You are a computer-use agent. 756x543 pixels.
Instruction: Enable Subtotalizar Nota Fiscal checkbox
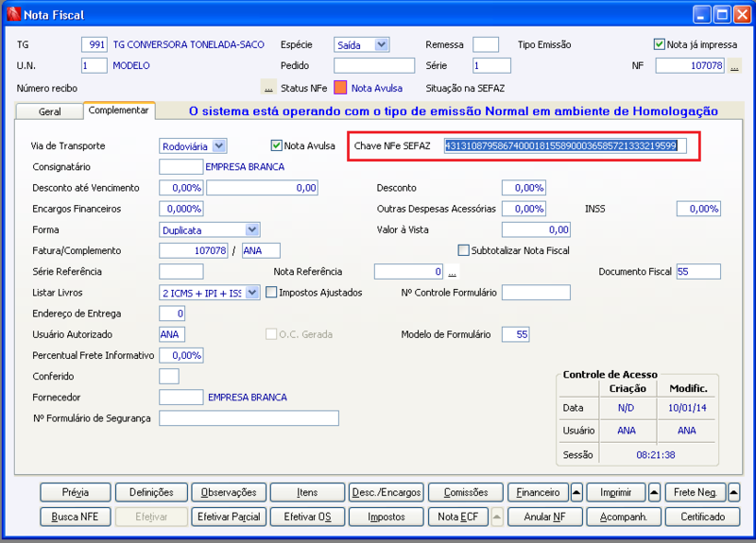463,250
